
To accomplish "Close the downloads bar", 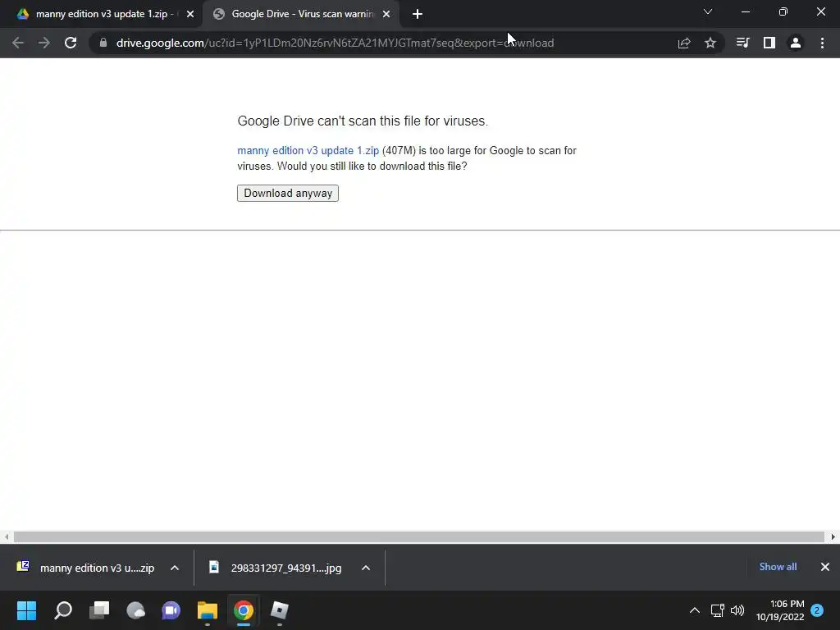I will coord(825,567).
